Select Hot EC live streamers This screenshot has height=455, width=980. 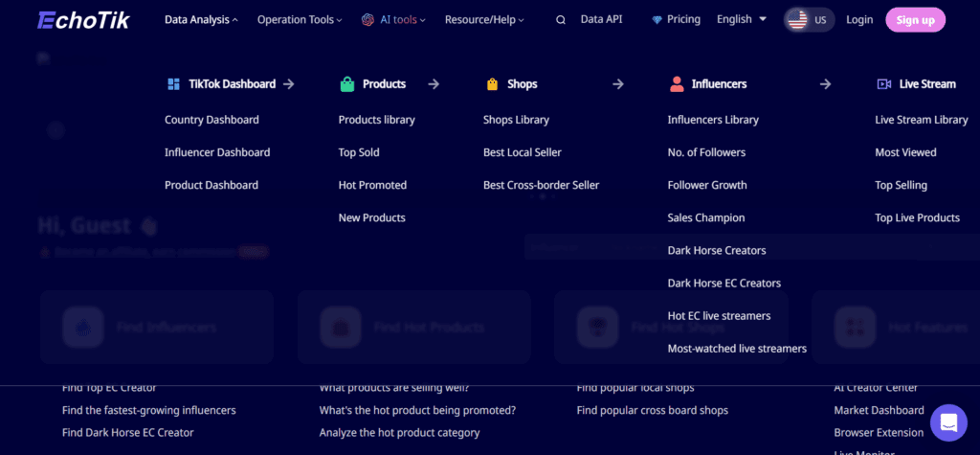(720, 316)
